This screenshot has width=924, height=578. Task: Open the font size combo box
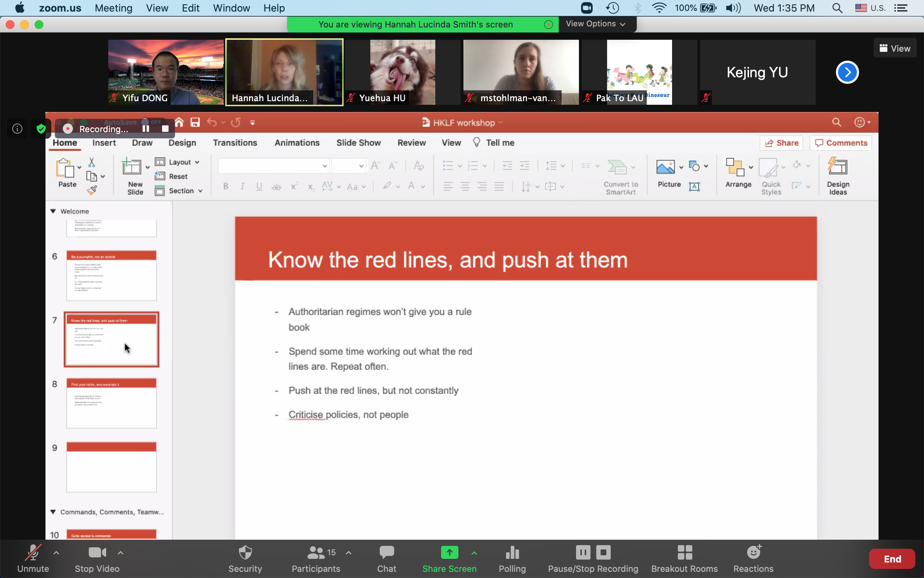point(348,165)
